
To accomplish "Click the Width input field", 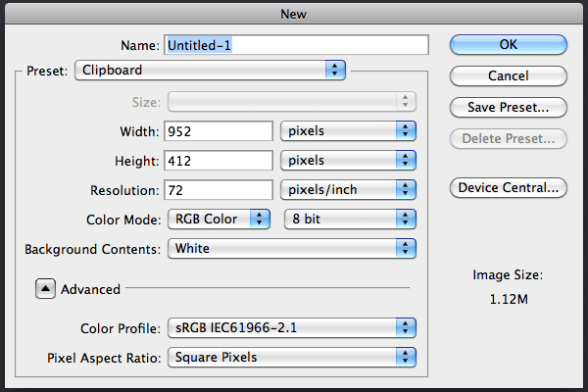I will [x=219, y=131].
